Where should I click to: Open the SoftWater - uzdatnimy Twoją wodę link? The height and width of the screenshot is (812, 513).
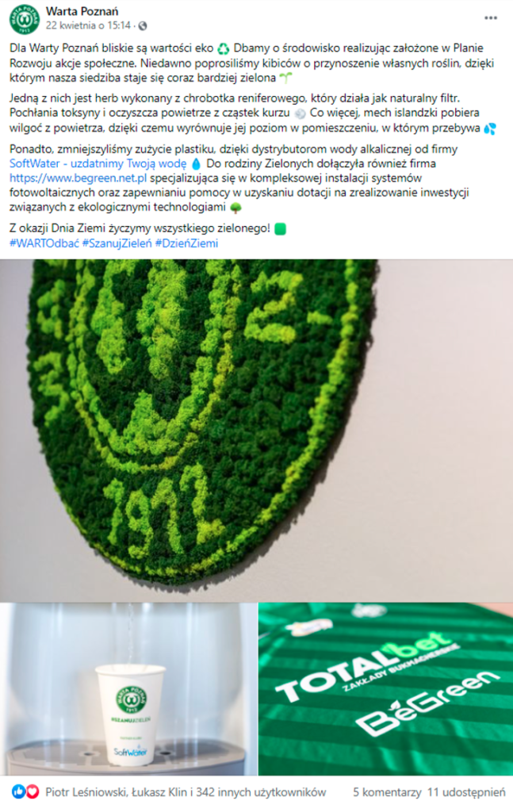pos(98,163)
